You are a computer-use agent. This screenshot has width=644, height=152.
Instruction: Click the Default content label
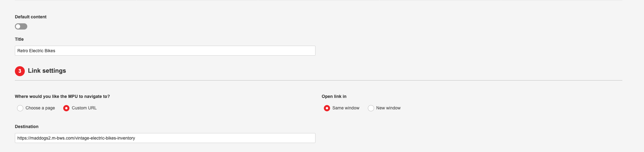click(31, 17)
